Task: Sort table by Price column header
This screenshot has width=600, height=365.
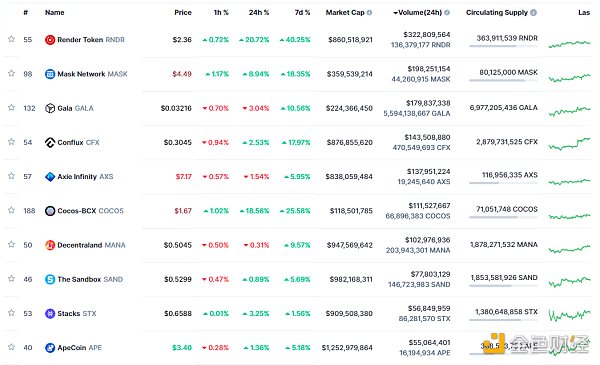Action: [183, 13]
